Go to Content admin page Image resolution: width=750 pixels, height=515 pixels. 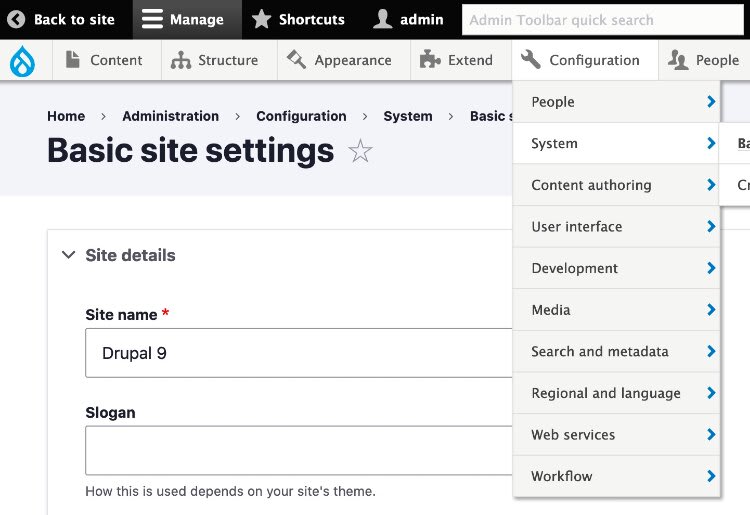coord(107,60)
